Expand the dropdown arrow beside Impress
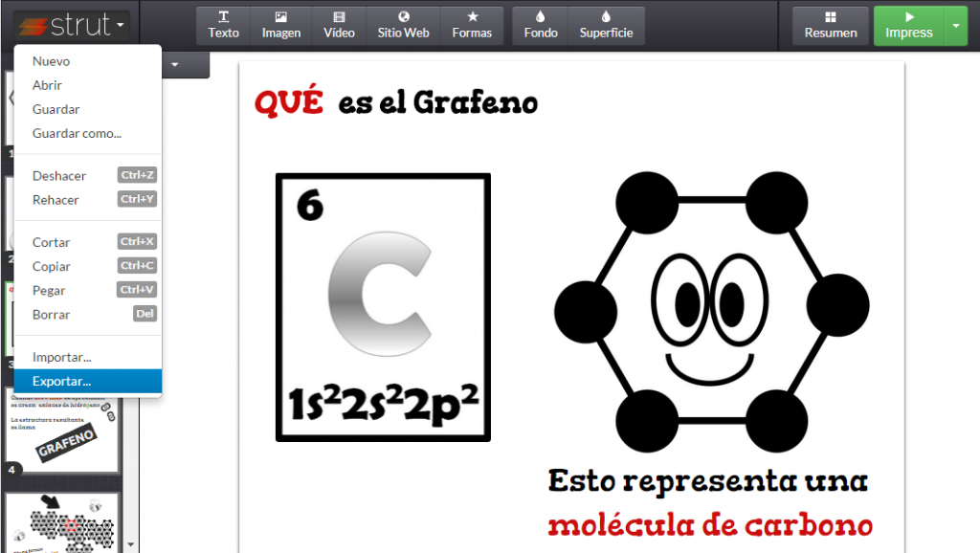 [x=956, y=26]
